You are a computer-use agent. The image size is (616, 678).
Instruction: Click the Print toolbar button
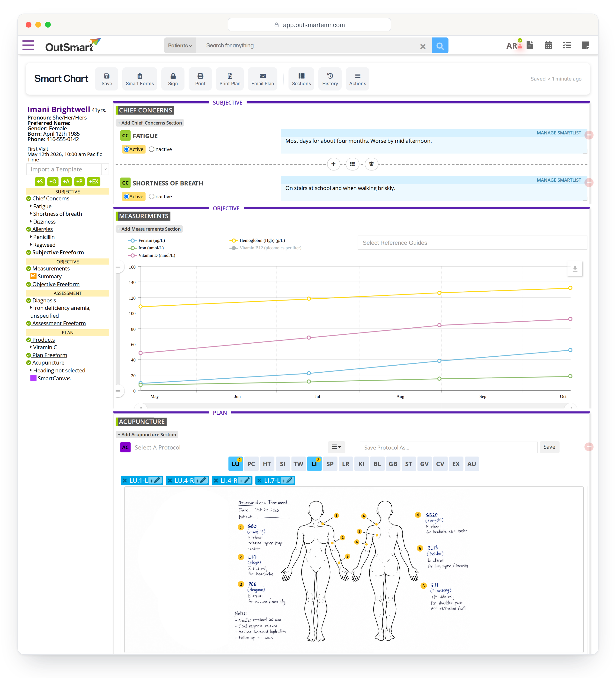[x=200, y=79]
